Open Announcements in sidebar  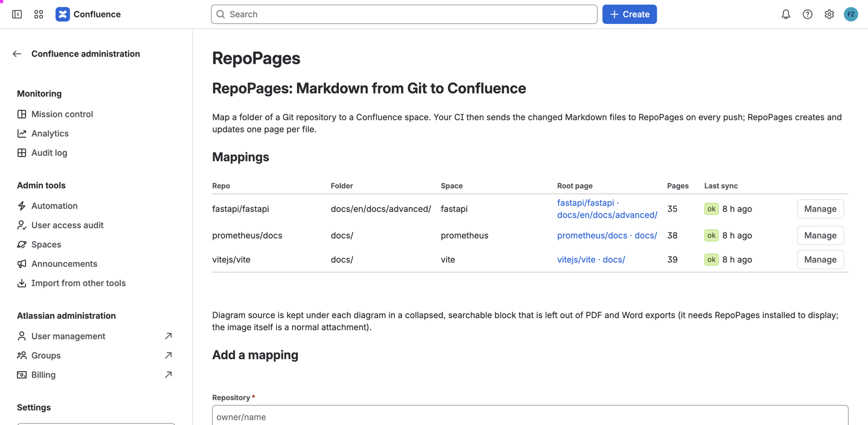64,264
